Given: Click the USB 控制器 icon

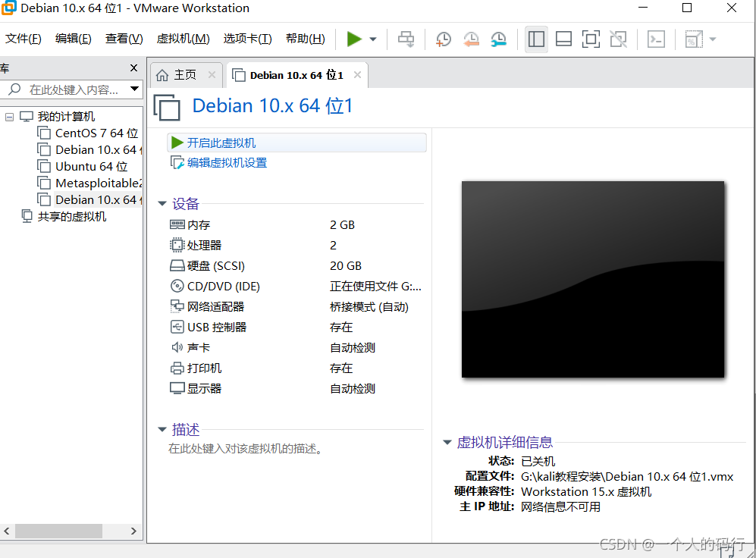Looking at the screenshot, I should [x=177, y=328].
